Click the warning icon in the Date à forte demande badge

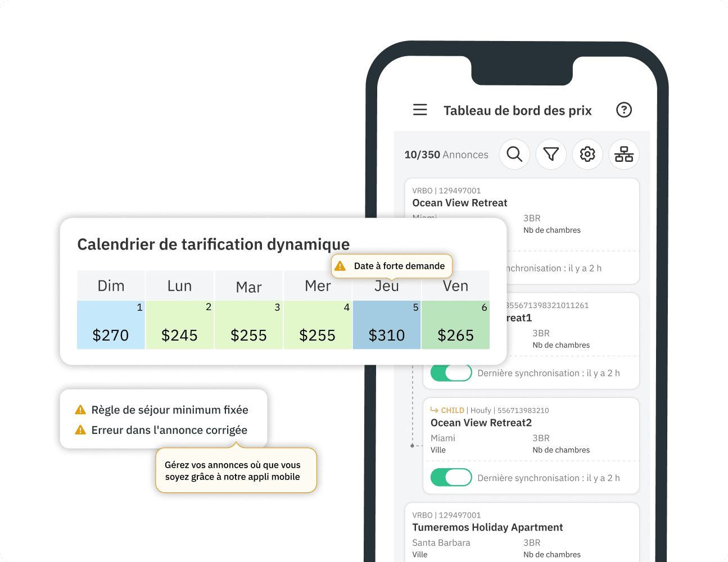(341, 266)
